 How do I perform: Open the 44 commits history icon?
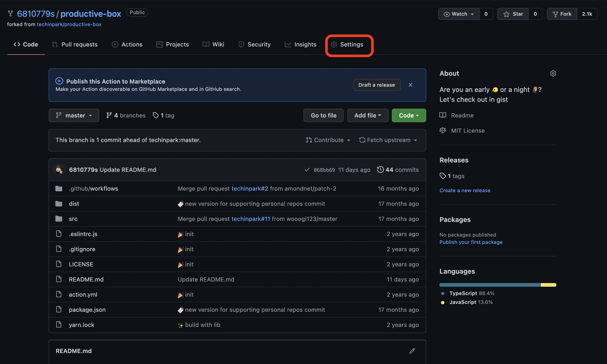coord(380,169)
